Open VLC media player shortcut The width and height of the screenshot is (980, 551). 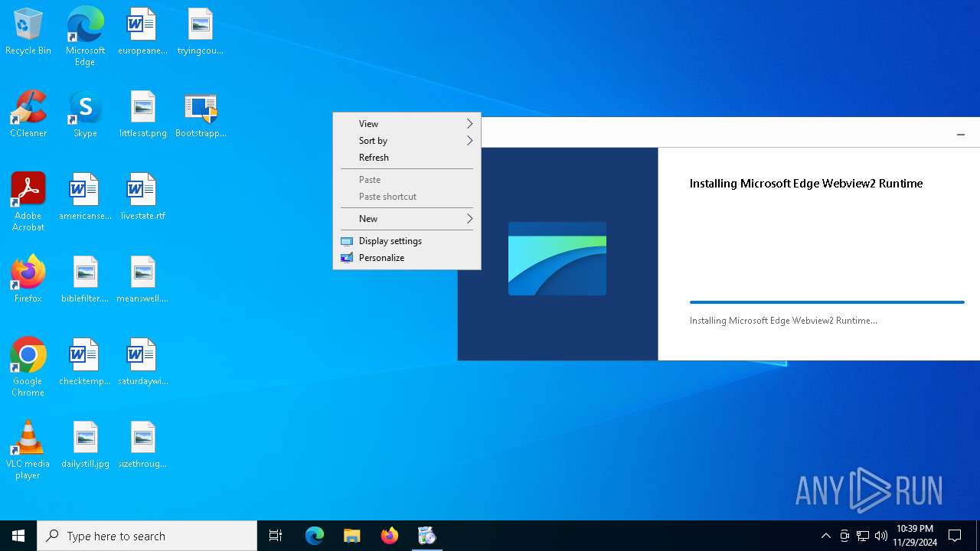pos(28,450)
